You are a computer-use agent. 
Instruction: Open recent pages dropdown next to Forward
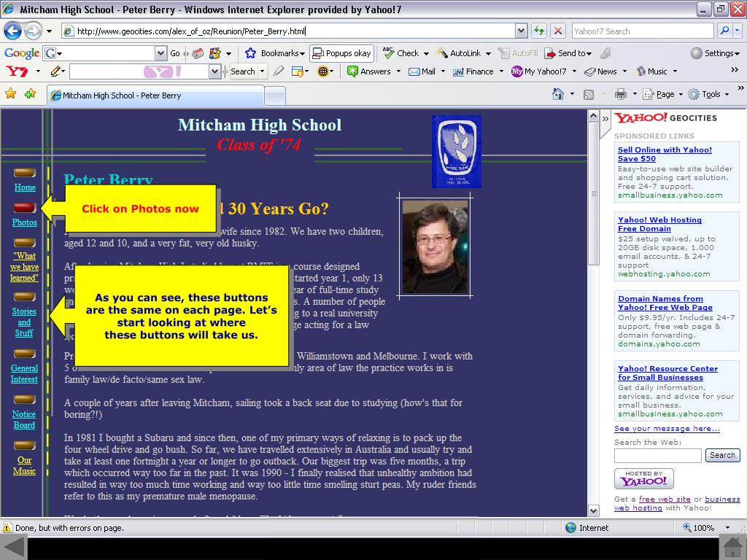(x=49, y=31)
